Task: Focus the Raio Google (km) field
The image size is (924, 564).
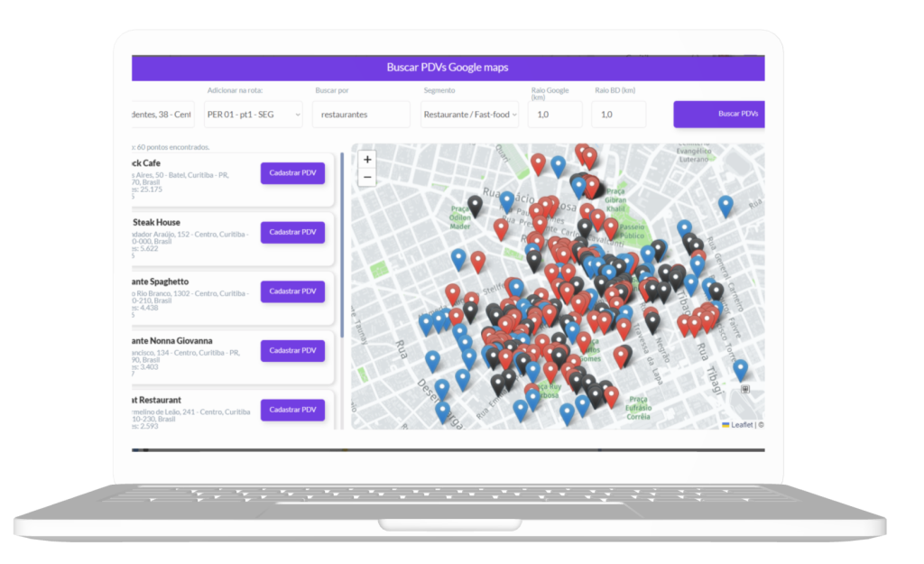Action: 555,115
